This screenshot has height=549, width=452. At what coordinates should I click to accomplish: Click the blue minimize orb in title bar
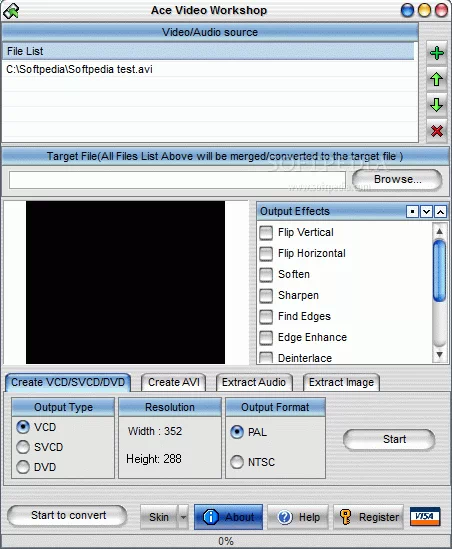coord(407,10)
